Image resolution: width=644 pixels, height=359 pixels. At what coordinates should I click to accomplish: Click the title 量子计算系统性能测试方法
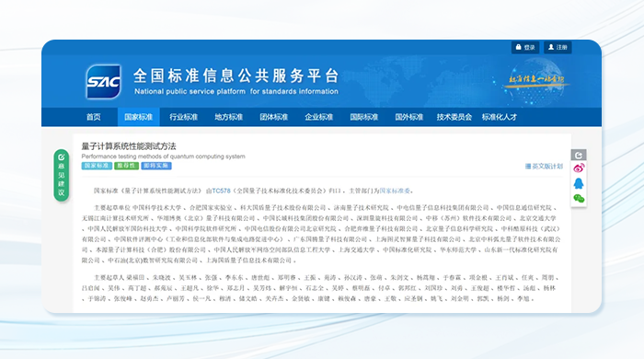pyautogui.click(x=129, y=146)
